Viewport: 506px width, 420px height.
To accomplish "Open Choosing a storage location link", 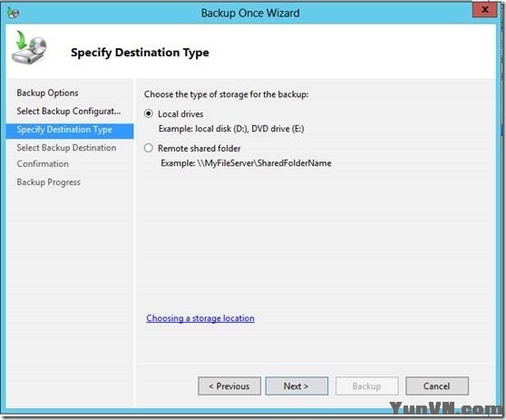I will 200,318.
